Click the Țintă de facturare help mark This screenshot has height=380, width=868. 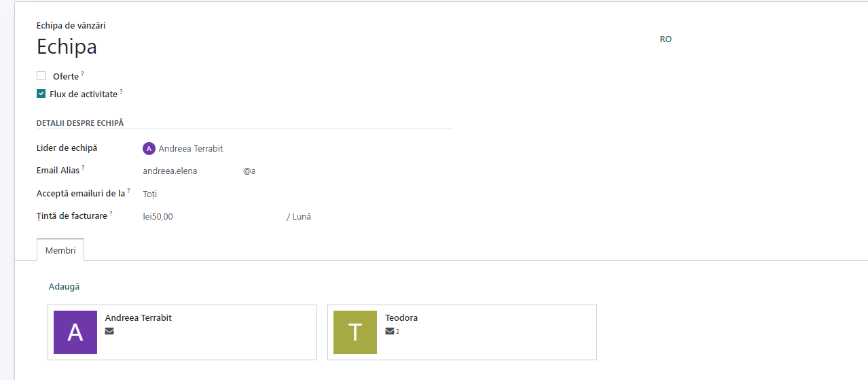pos(111,213)
